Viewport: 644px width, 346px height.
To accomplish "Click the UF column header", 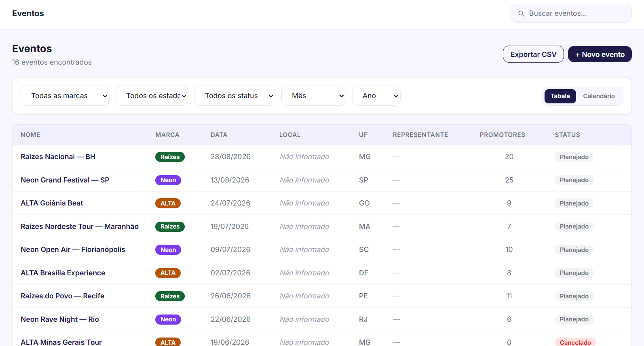I will click(363, 135).
